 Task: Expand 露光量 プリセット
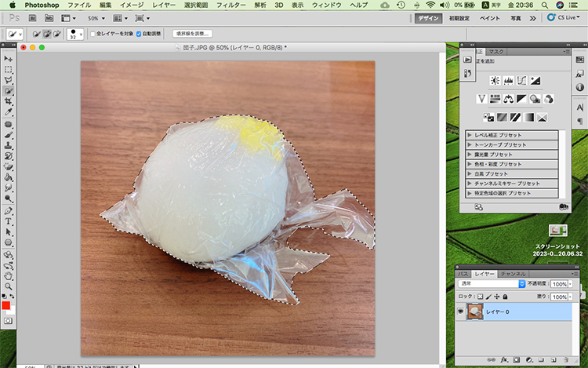(469, 155)
